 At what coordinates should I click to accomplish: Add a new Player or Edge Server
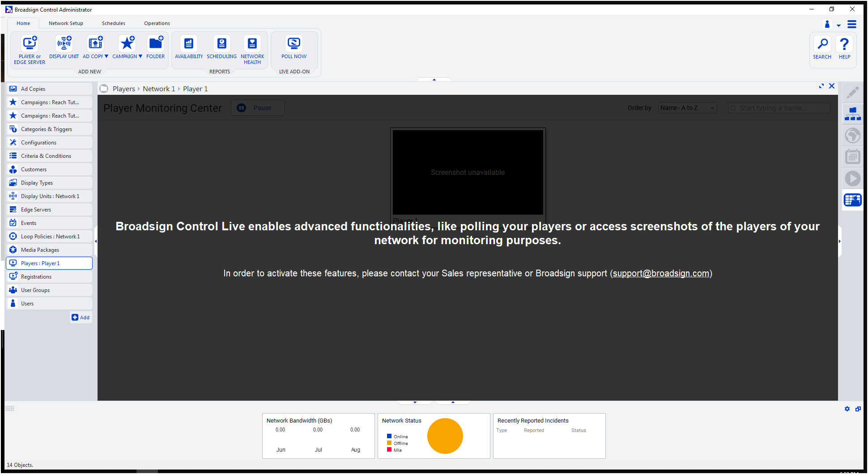click(x=30, y=50)
